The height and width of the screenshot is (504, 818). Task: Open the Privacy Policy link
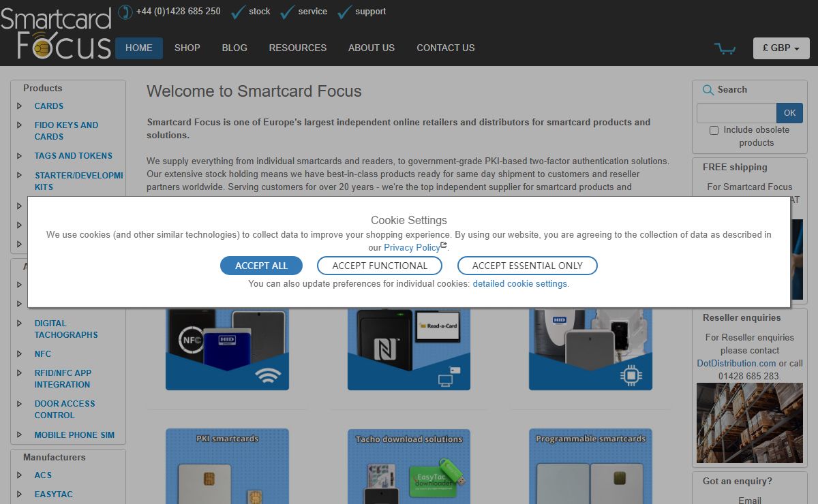click(x=412, y=248)
